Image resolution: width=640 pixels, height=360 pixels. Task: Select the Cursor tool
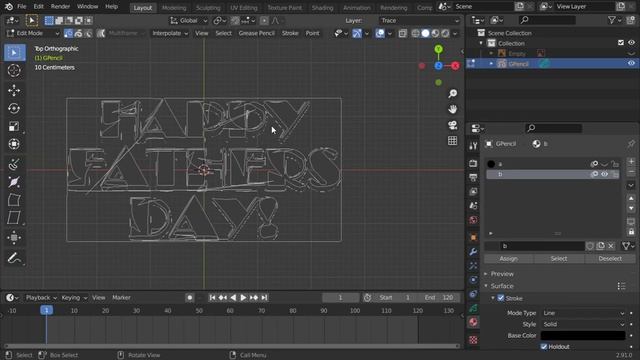pos(14,71)
